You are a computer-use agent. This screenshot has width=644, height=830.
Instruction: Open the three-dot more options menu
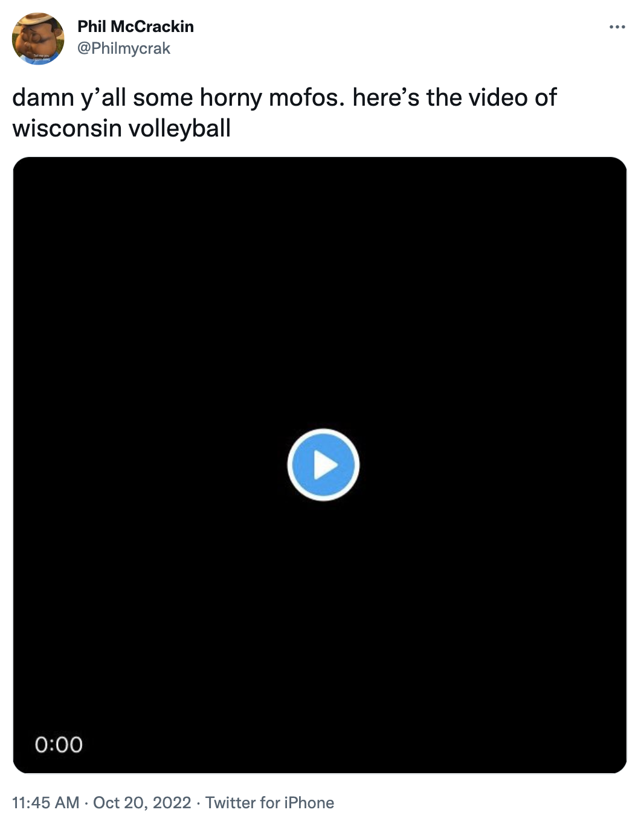coord(617,27)
